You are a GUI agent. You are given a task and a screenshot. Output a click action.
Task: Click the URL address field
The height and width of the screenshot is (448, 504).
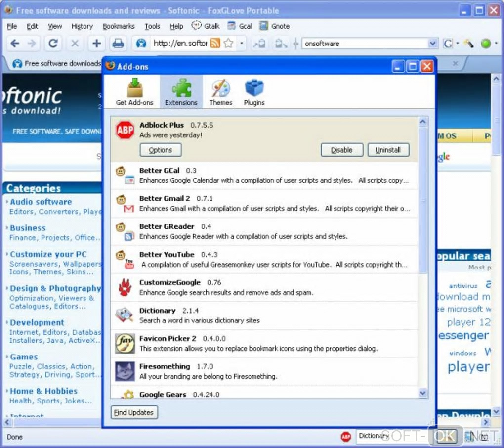[180, 43]
